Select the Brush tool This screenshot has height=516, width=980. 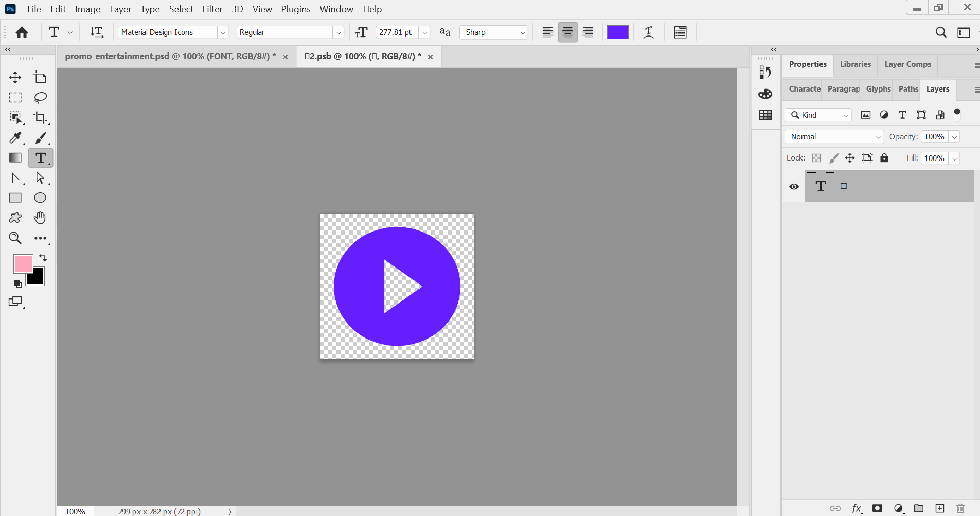pos(40,138)
